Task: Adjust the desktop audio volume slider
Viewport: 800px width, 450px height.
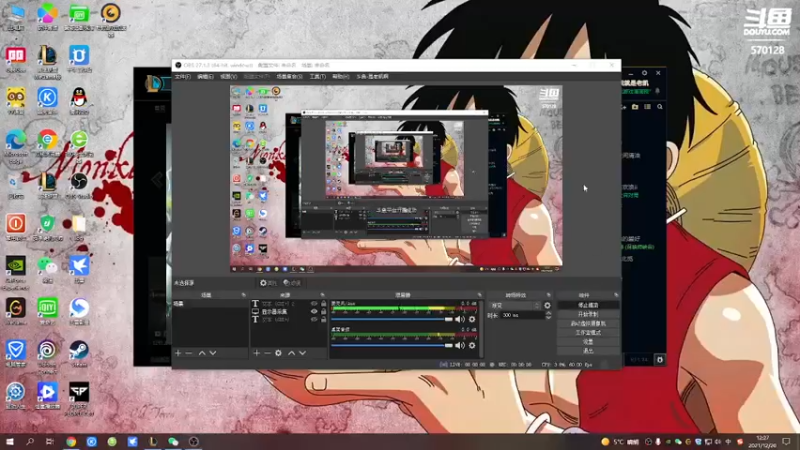Action: 392,345
